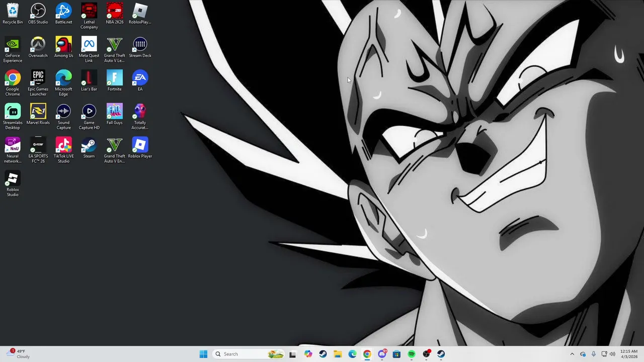Open Microsoft Edge from the taskbar
This screenshot has height=362, width=644.
coord(352,354)
